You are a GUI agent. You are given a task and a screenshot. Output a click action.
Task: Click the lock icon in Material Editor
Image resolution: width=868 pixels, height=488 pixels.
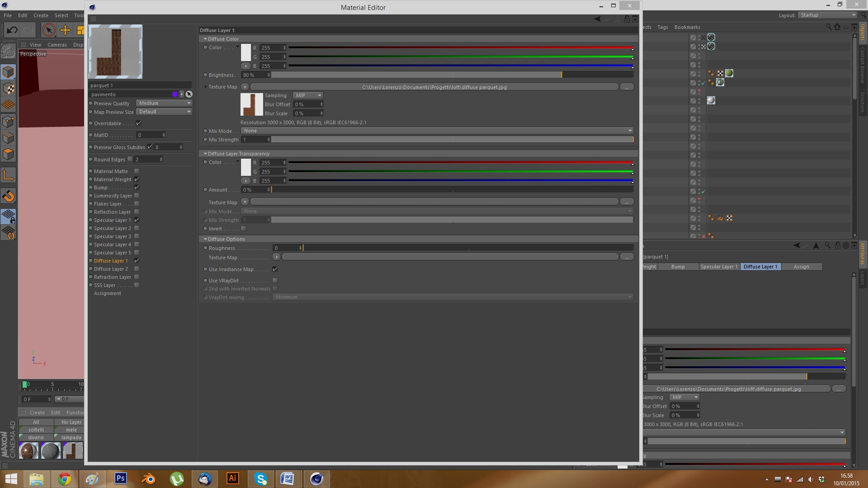pos(627,19)
